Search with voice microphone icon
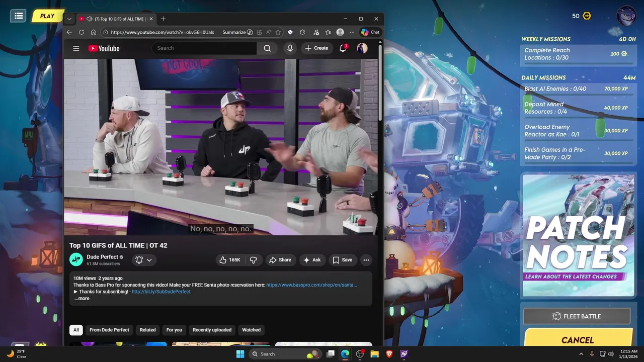The height and width of the screenshot is (362, 644). pos(290,48)
